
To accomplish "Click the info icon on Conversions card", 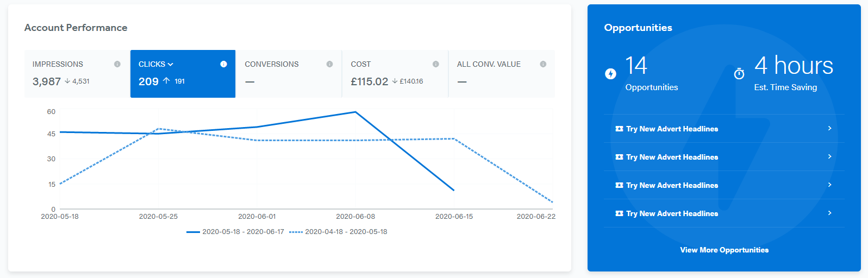I will [329, 64].
